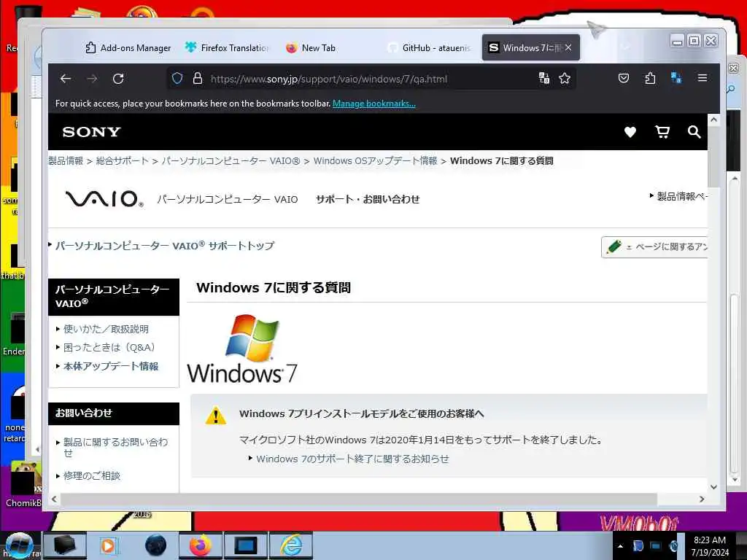Open the tracking protection shield icon
This screenshot has width=747, height=560.
[177, 79]
